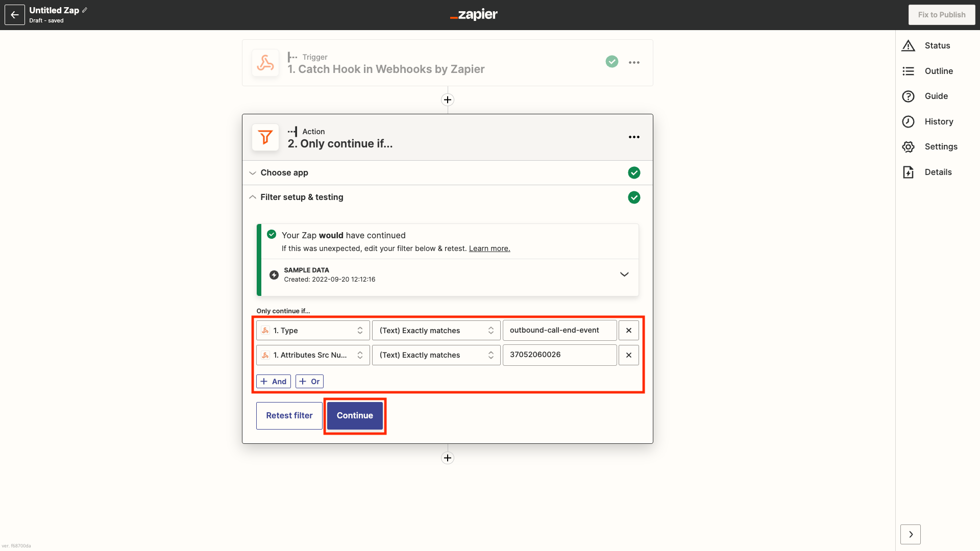
Task: Collapse Filter setup & testing section
Action: (x=253, y=197)
